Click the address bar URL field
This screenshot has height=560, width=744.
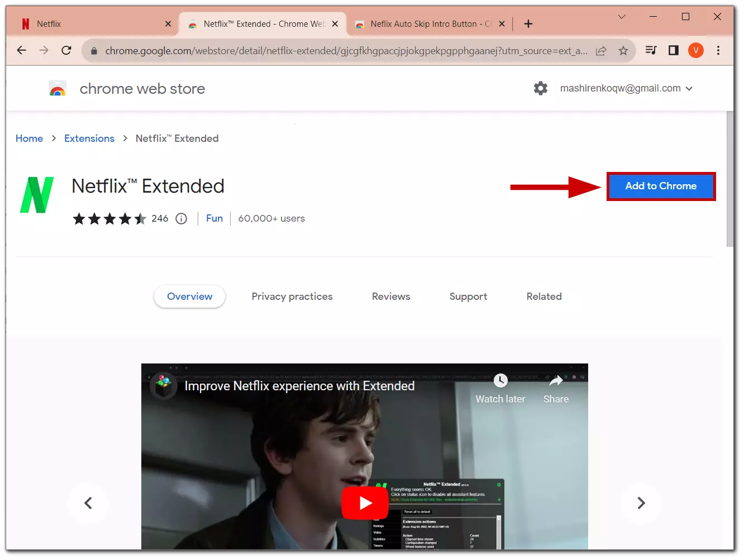[x=346, y=51]
